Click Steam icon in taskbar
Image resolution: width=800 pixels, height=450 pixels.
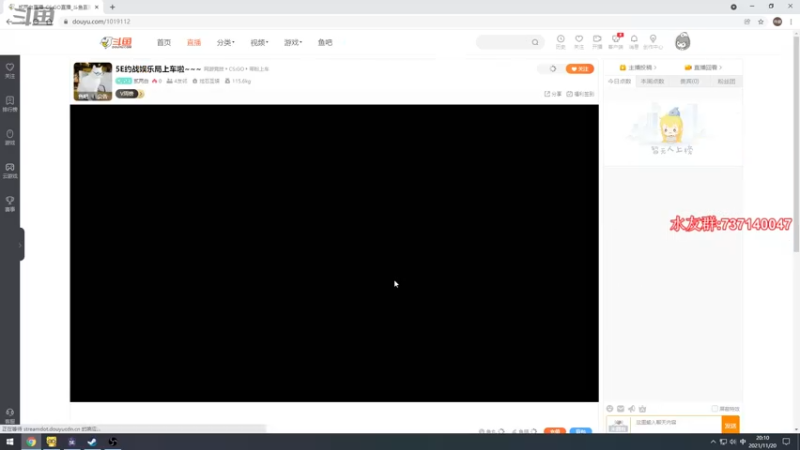tap(92, 442)
